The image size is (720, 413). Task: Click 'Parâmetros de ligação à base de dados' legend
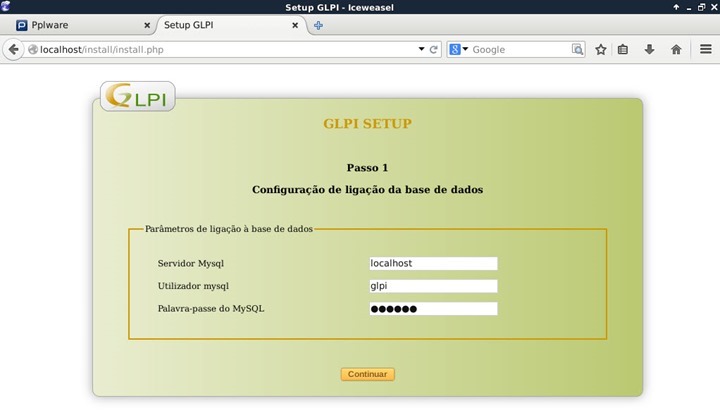(x=229, y=229)
